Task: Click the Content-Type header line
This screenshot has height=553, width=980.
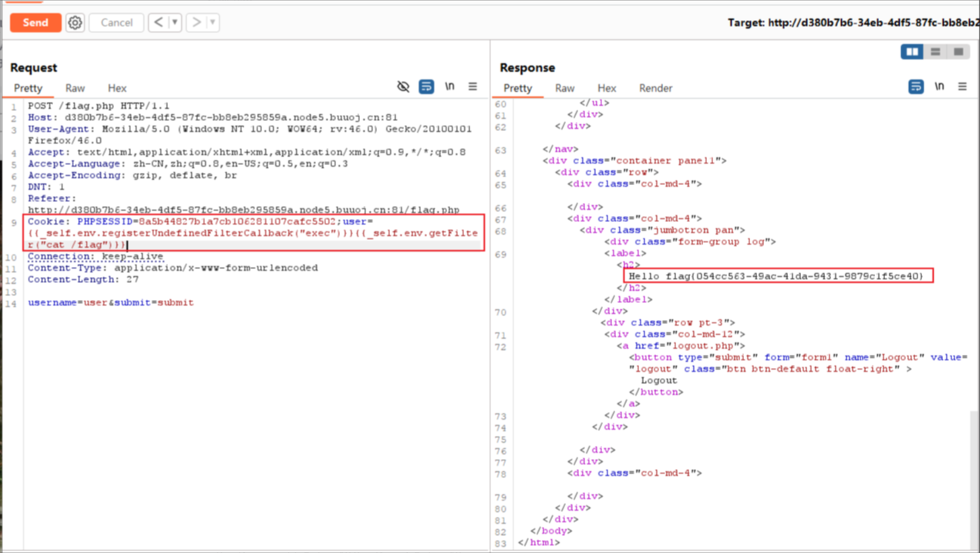Action: click(173, 268)
